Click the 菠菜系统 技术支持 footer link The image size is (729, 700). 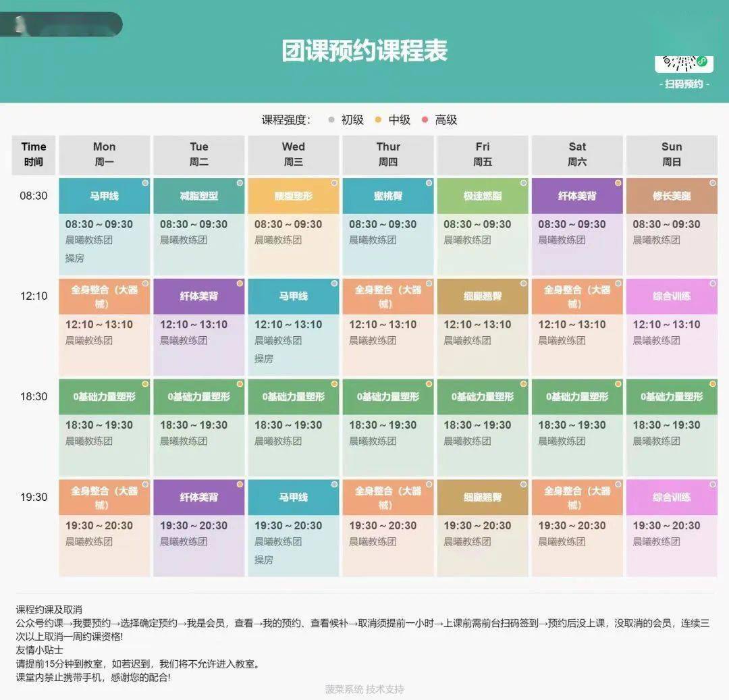click(x=364, y=689)
